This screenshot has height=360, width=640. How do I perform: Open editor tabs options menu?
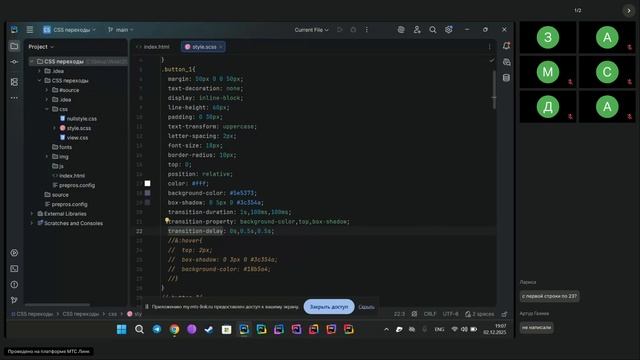tap(489, 47)
